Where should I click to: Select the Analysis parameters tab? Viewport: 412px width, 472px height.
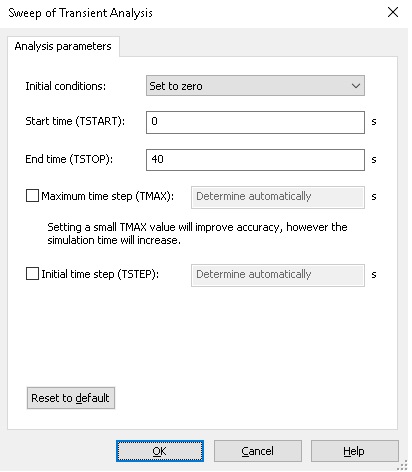(x=63, y=46)
